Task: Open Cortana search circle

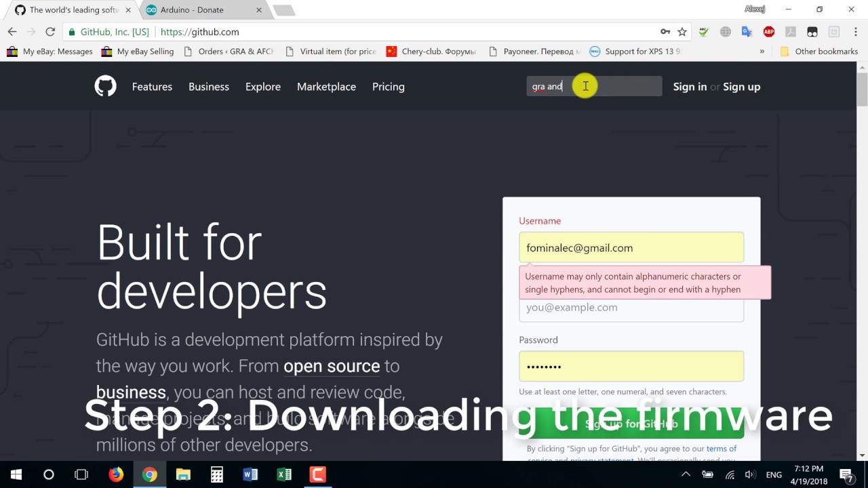Action: tap(49, 474)
